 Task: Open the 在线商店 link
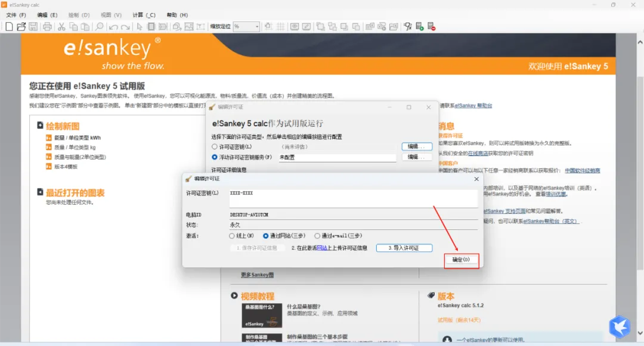click(x=478, y=153)
